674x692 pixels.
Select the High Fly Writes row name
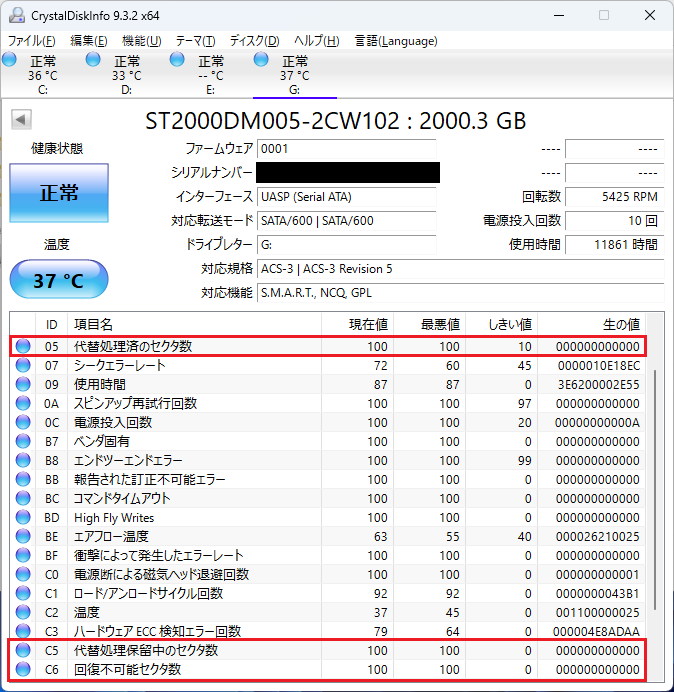(114, 517)
